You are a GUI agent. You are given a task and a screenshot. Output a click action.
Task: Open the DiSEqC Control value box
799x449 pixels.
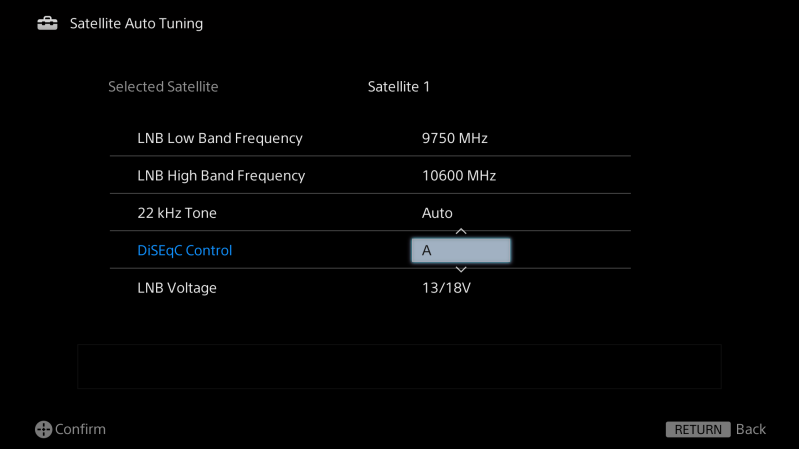pos(461,250)
